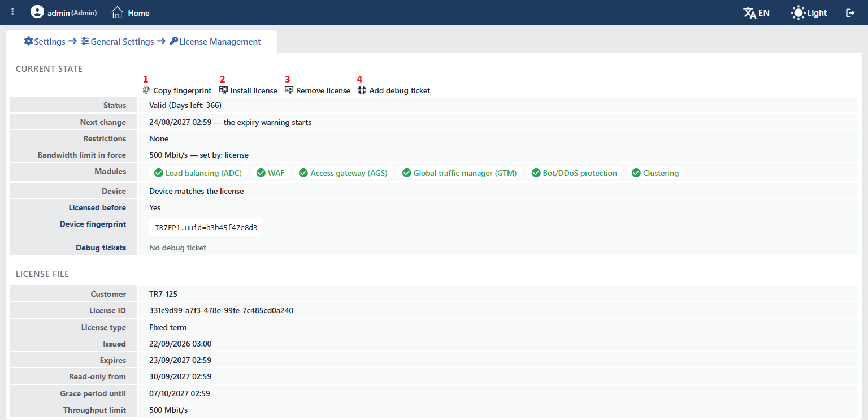Select device fingerprint value TR7FP1.uuid=b3b45f47e8d3

[206, 228]
